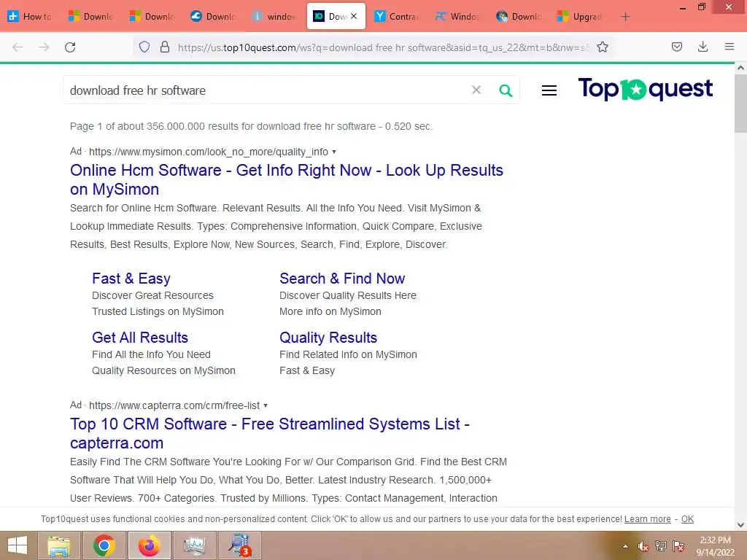
Task: Open Online Hcm Software ad link
Action: coord(286,179)
